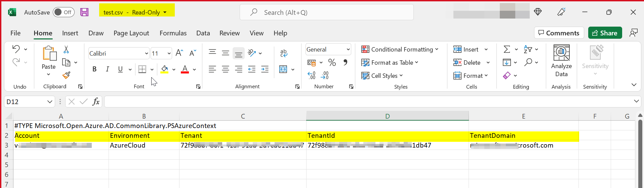The width and height of the screenshot is (644, 188).
Task: Click the Decrease Decimal icon
Action: [x=325, y=75]
